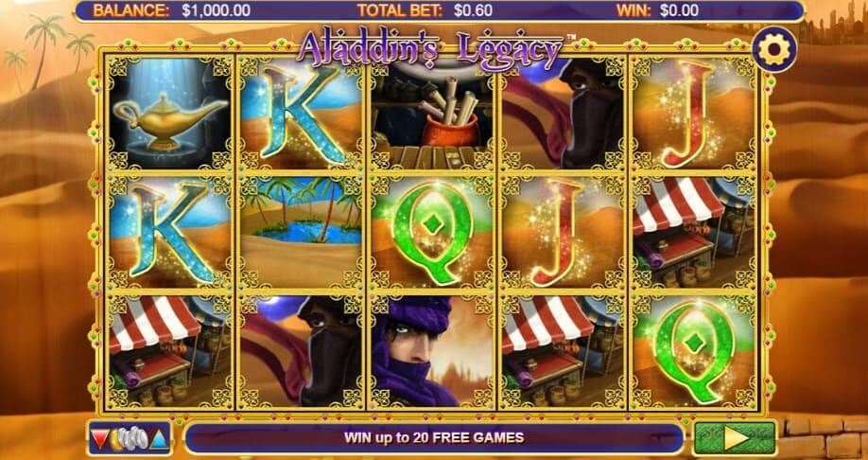Click the blue K symbol in second reel
This screenshot has height=460, width=868.
pos(301,112)
